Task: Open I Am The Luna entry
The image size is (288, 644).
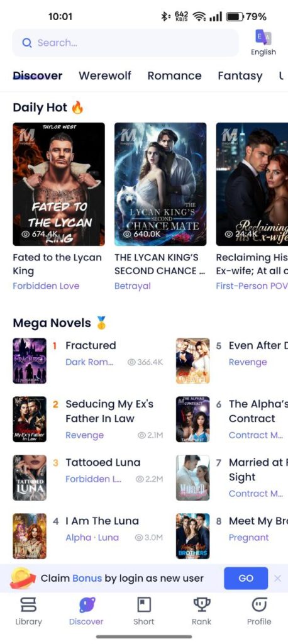Action: [x=88, y=536]
